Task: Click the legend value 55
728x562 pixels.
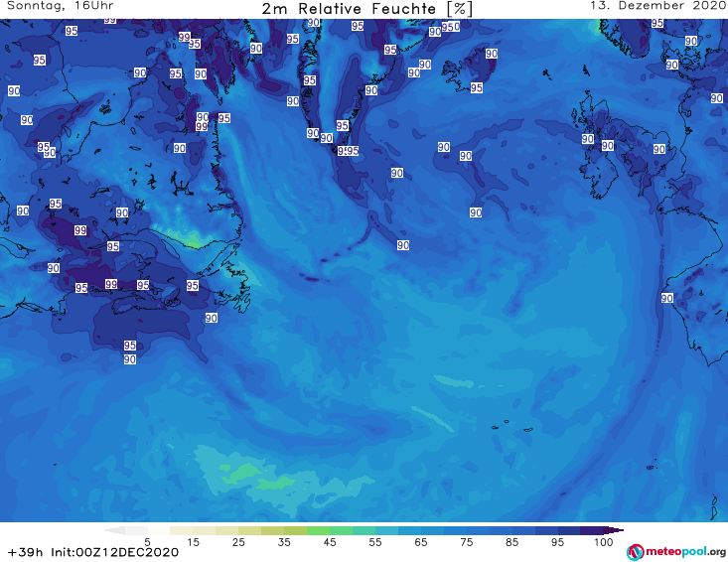Action: (x=375, y=542)
